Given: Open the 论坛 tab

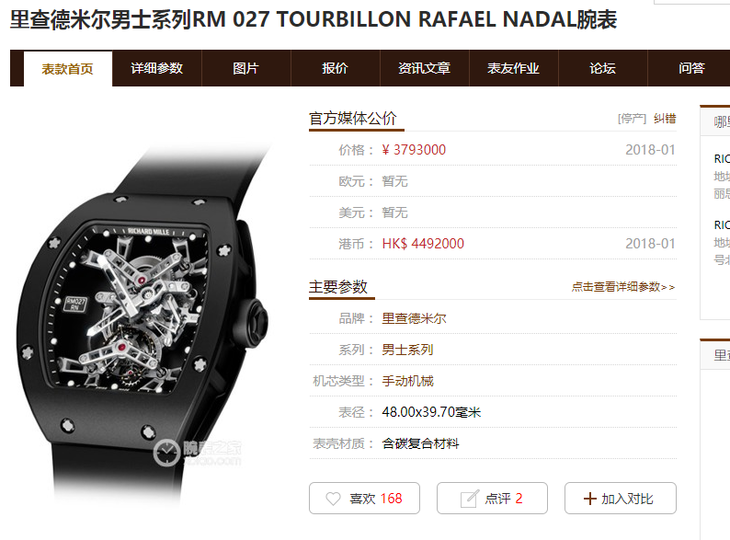Looking at the screenshot, I should pyautogui.click(x=602, y=68).
